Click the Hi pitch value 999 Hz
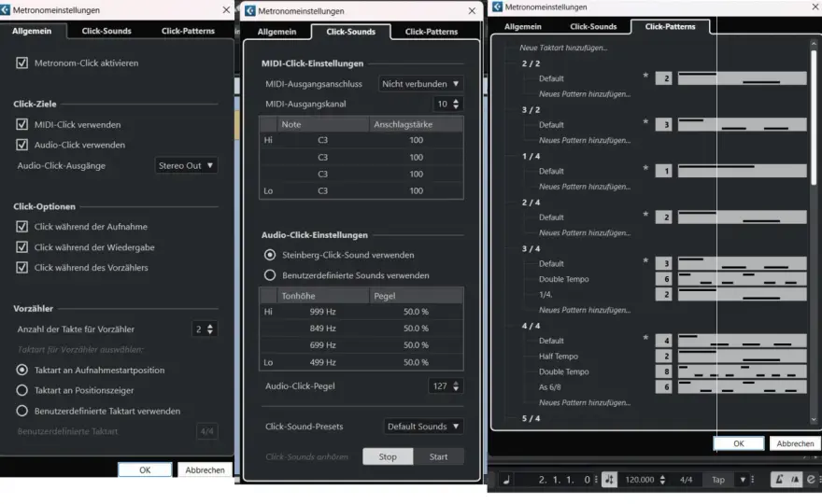Viewport: 822px width, 504px height. 323,312
